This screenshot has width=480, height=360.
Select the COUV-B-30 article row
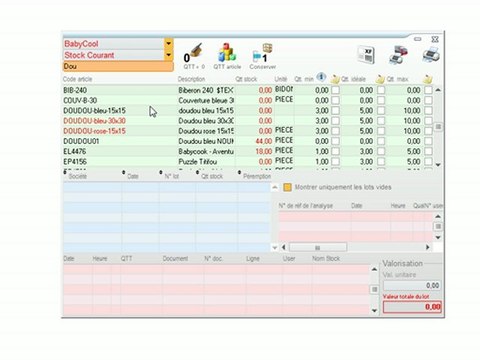click(x=248, y=100)
